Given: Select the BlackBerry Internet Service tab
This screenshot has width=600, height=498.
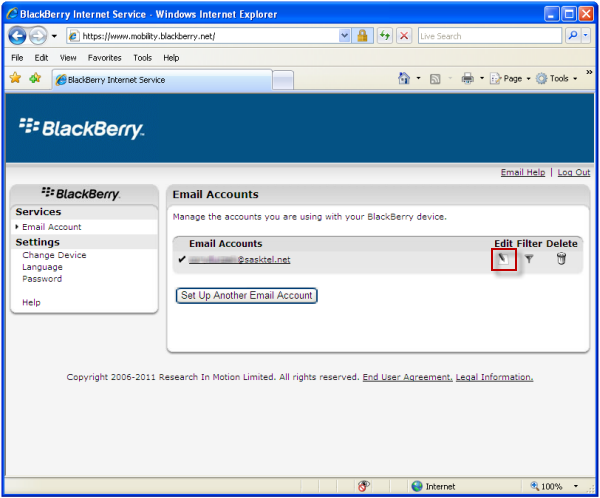Looking at the screenshot, I should tap(162, 80).
